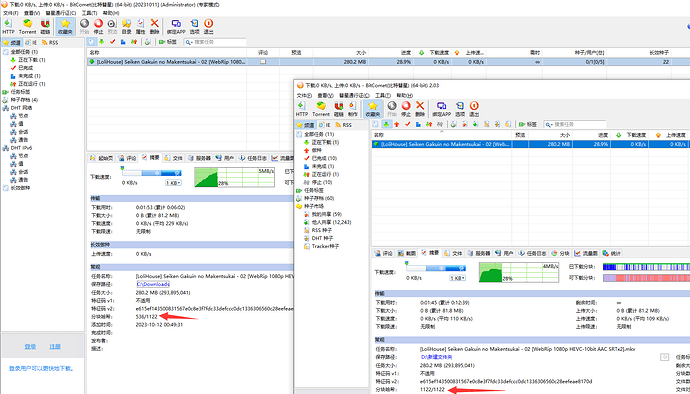Open the C:\Downloads save path link
The height and width of the screenshot is (394, 690).
click(x=153, y=284)
